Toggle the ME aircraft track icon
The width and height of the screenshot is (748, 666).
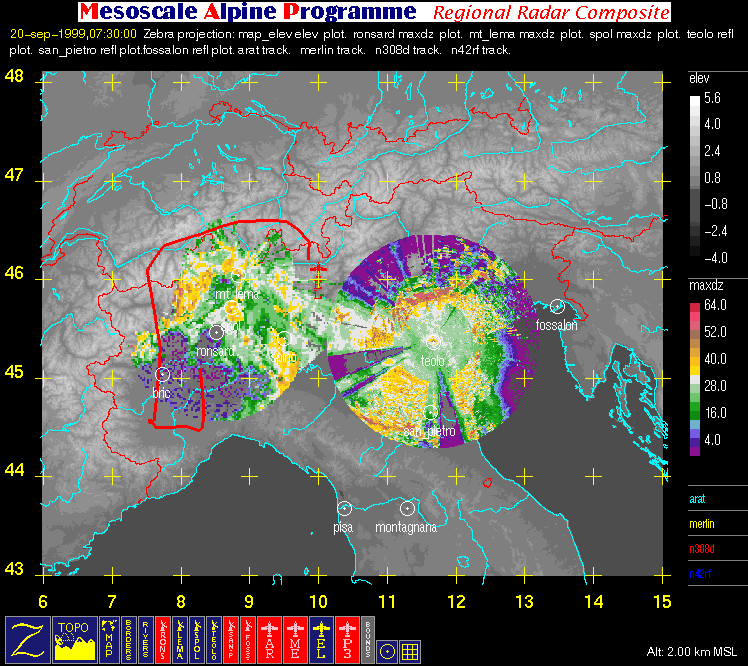(295, 640)
